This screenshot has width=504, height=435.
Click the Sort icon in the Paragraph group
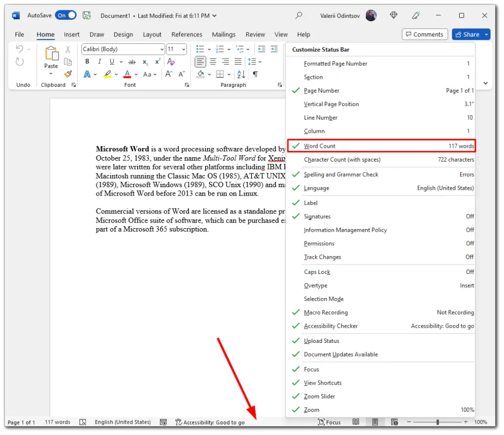(241, 74)
